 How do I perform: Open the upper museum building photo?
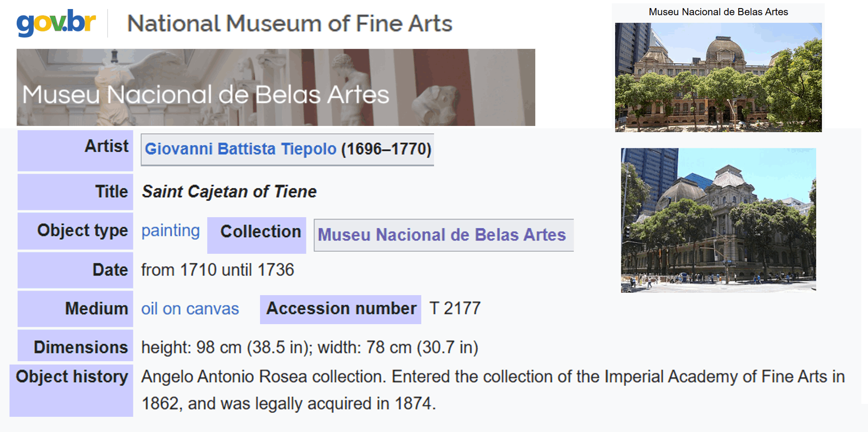pyautogui.click(x=718, y=77)
